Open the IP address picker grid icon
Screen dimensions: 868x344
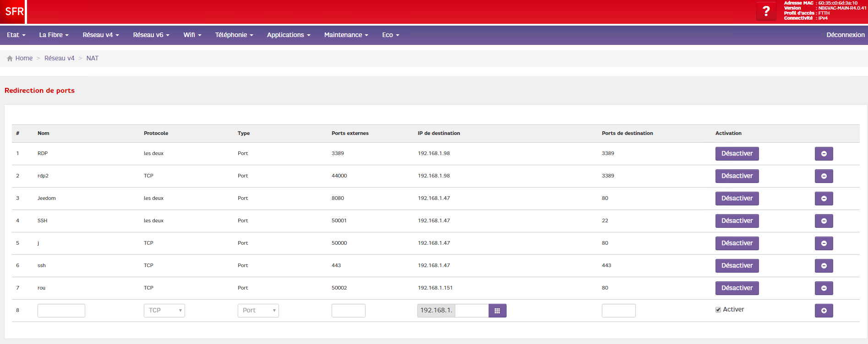[497, 311]
